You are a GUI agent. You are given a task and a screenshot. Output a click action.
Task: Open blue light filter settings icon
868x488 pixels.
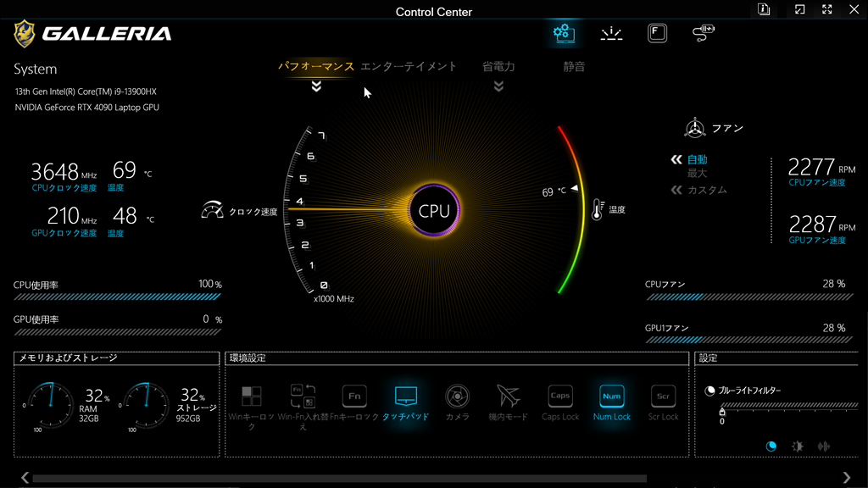pos(771,446)
